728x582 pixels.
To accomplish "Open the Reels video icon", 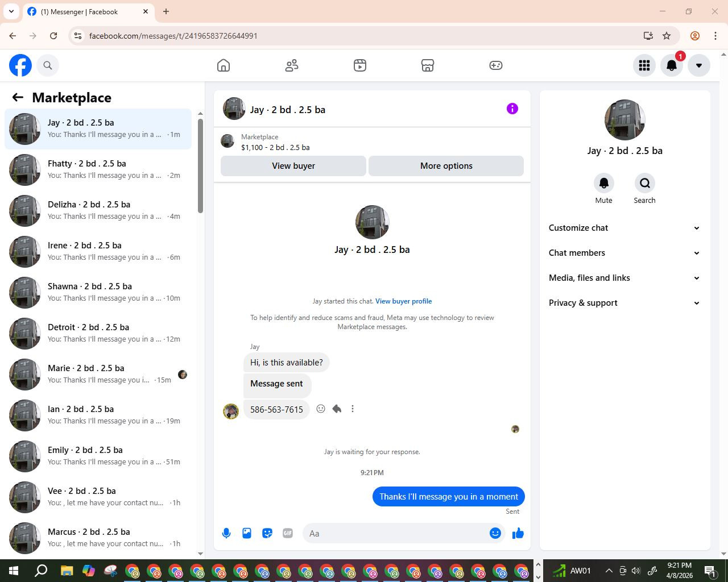I will point(360,65).
